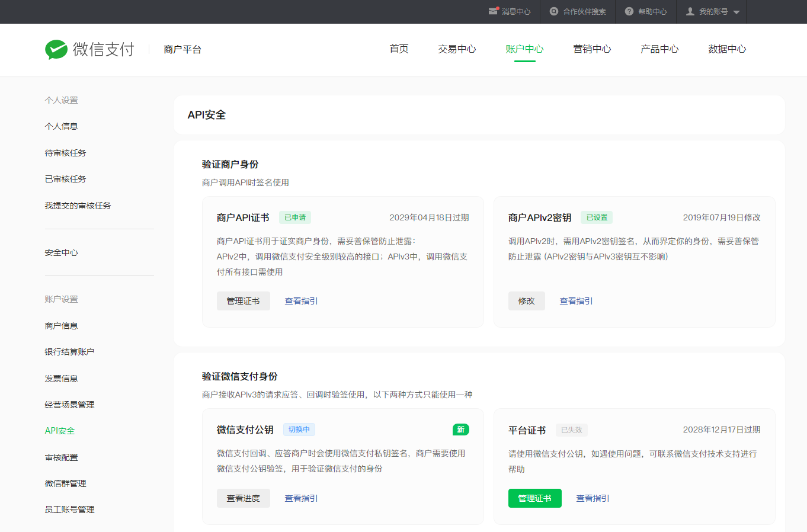
Task: Open 首页 in the top navigation
Action: [x=399, y=49]
